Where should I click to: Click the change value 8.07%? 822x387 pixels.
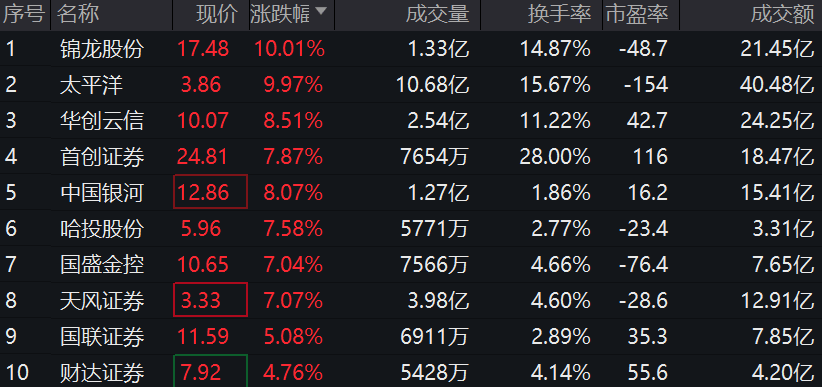pyautogui.click(x=294, y=193)
